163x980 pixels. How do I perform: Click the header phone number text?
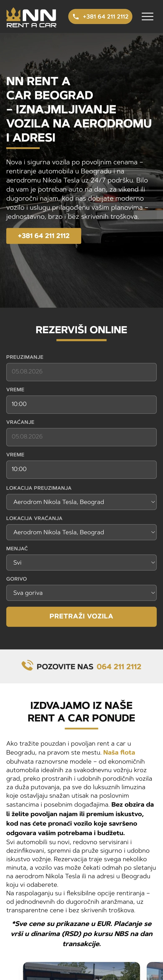click(106, 16)
